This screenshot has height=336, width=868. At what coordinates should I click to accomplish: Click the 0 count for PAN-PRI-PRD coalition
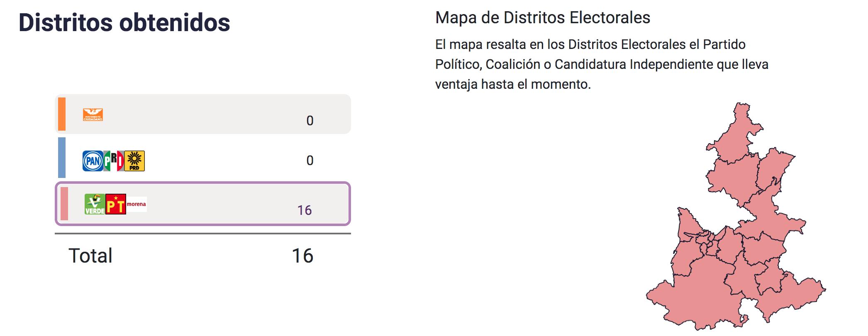point(310,161)
